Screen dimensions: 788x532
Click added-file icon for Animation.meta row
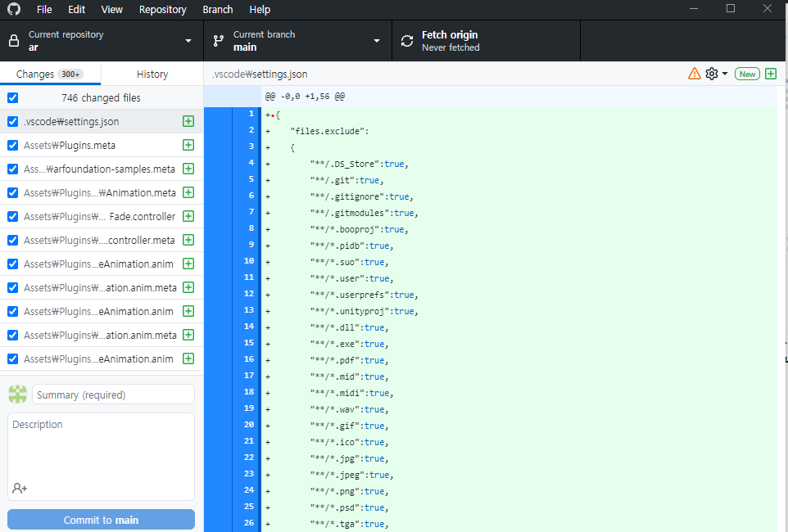(x=188, y=192)
